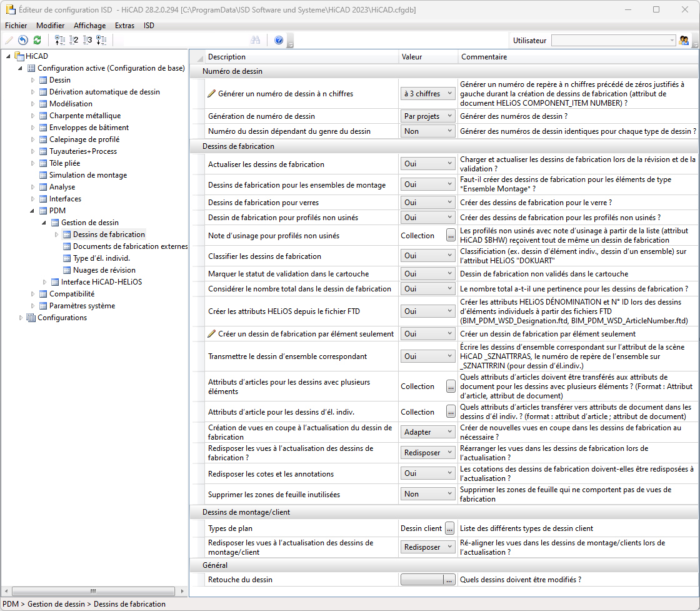Viewport: 700px width, 611px height.
Task: Open dropdown for Actualiser les dessins de fabrication
Action: point(427,164)
